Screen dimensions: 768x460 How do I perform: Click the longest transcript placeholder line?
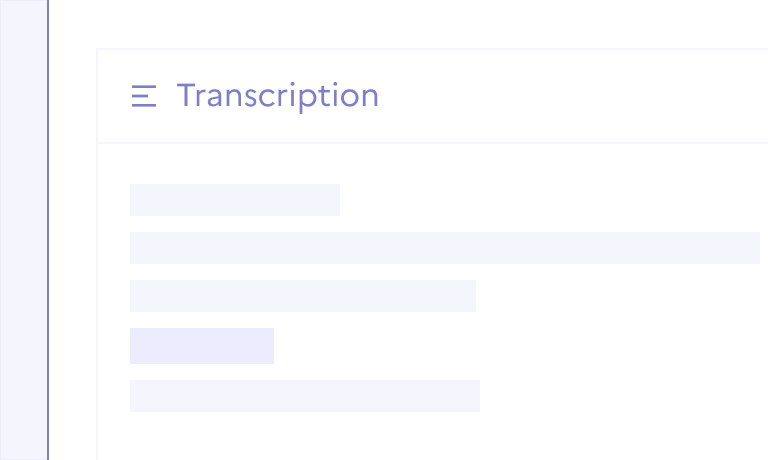444,248
